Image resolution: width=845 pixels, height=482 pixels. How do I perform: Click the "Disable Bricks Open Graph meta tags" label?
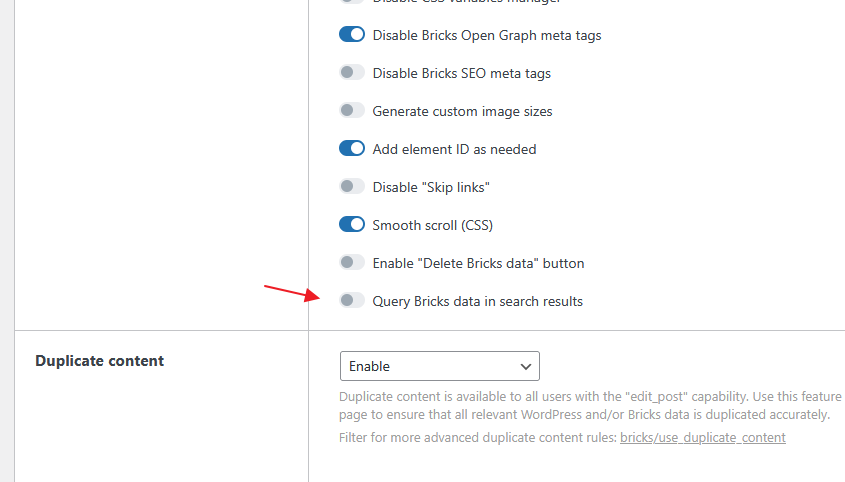point(487,35)
